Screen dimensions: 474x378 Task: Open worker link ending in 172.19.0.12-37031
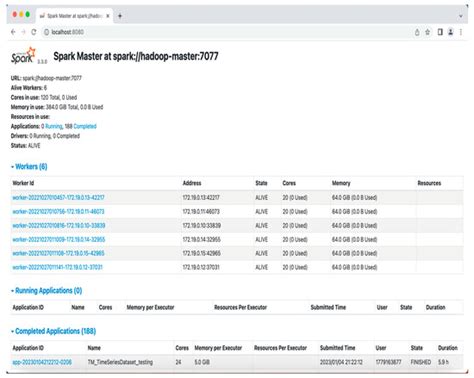pyautogui.click(x=57, y=267)
